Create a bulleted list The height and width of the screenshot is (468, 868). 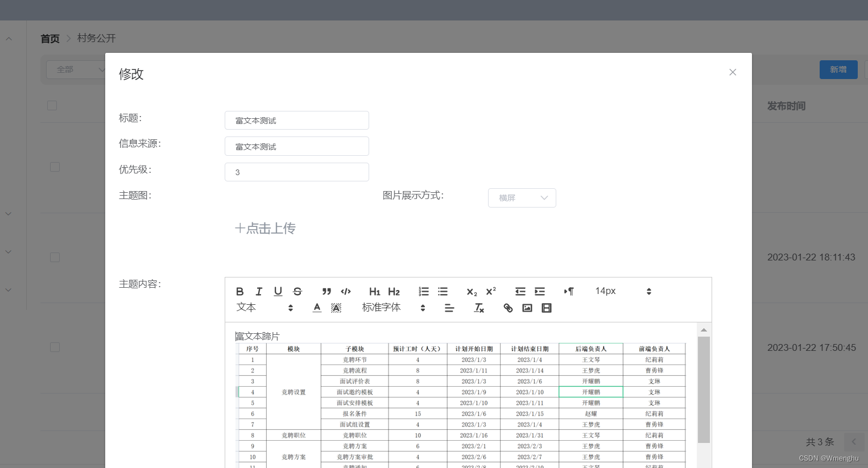443,291
